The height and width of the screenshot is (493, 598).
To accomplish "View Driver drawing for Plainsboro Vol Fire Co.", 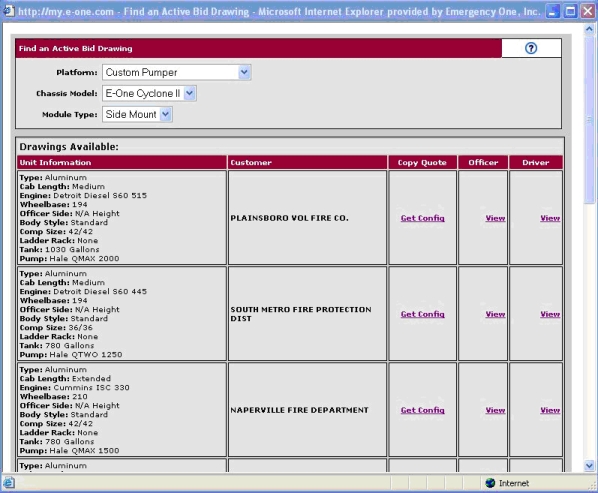I will pos(550,218).
